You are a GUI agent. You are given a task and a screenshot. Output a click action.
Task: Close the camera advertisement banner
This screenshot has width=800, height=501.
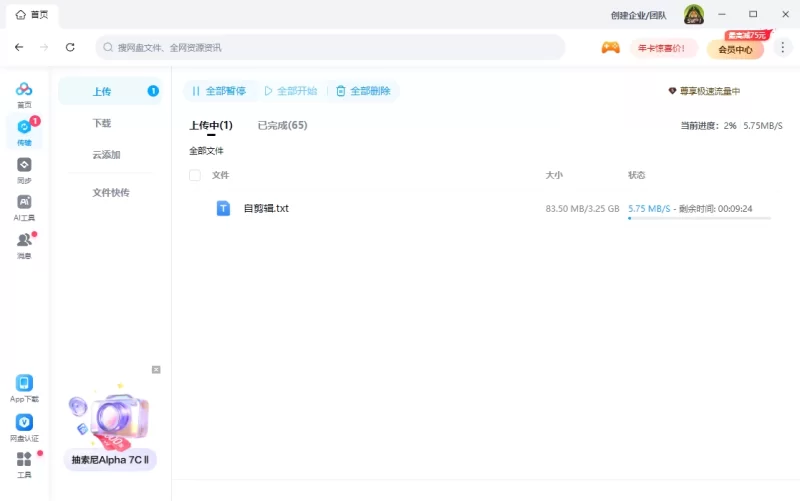pyautogui.click(x=156, y=369)
